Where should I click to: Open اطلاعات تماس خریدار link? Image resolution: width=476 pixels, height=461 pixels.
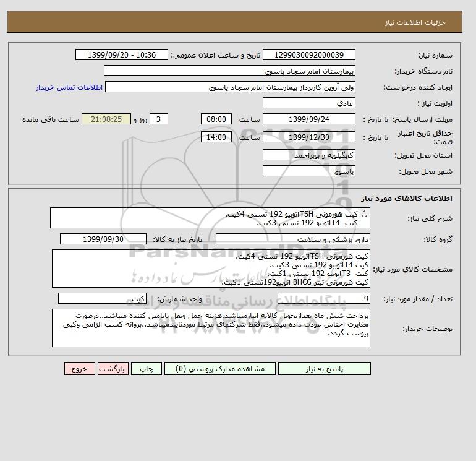[69, 87]
